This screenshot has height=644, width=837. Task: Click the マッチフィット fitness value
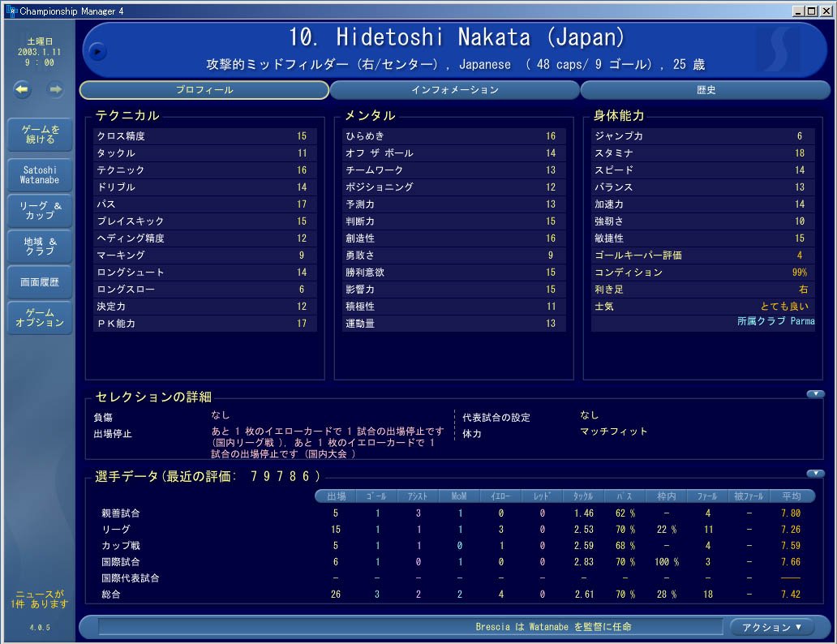(613, 431)
